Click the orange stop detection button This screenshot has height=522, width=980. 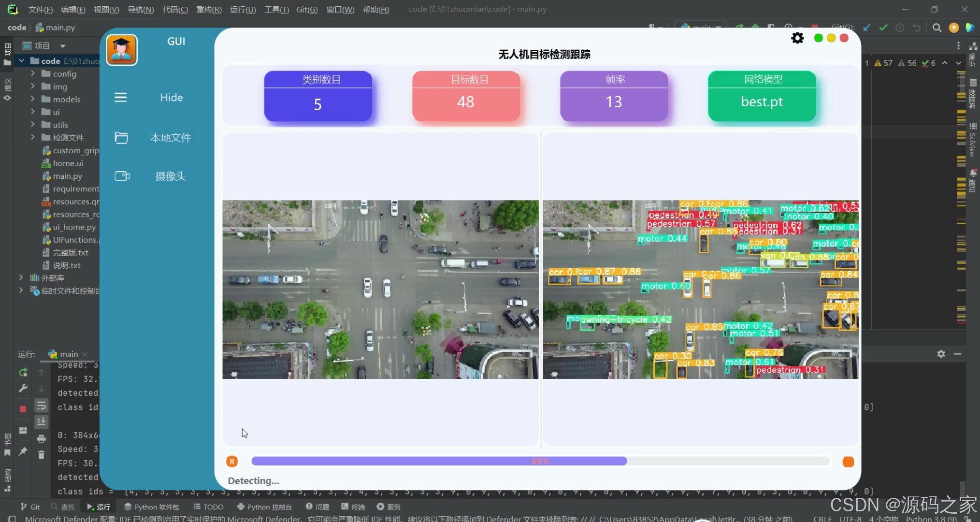click(848, 462)
